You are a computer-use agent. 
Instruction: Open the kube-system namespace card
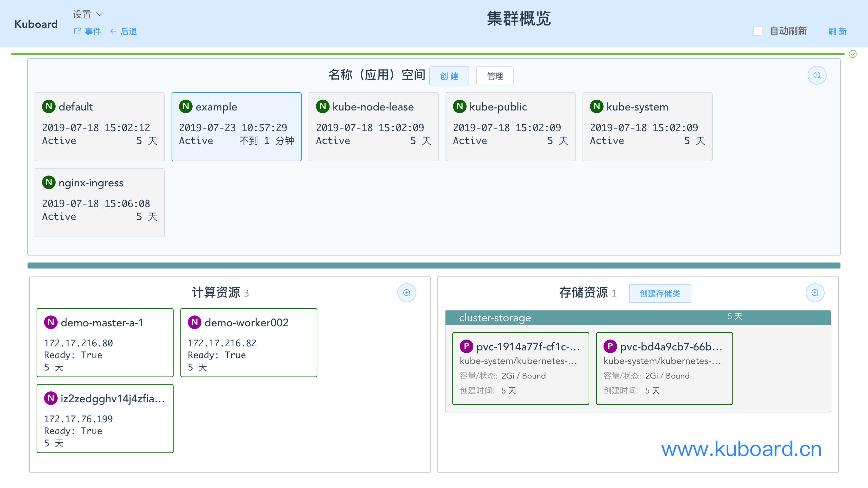648,127
